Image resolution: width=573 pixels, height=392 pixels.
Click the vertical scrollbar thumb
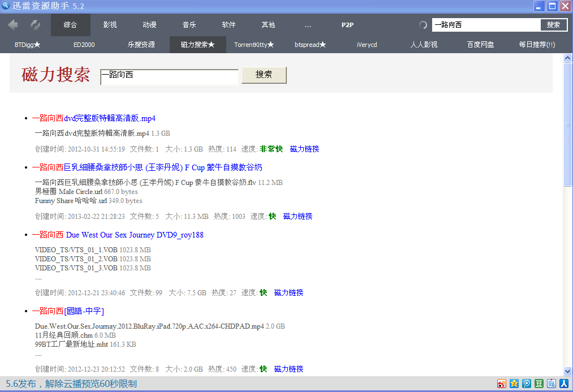tap(567, 124)
